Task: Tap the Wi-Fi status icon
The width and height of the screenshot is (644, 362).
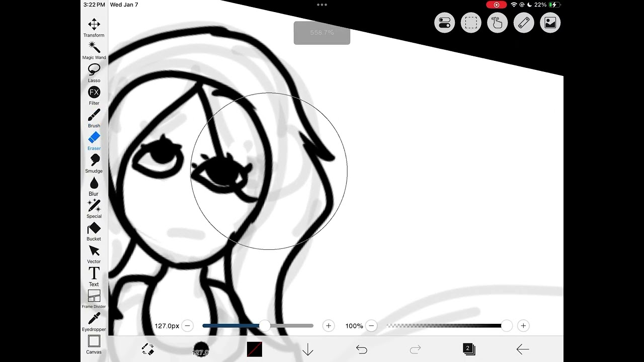Action: (x=514, y=5)
